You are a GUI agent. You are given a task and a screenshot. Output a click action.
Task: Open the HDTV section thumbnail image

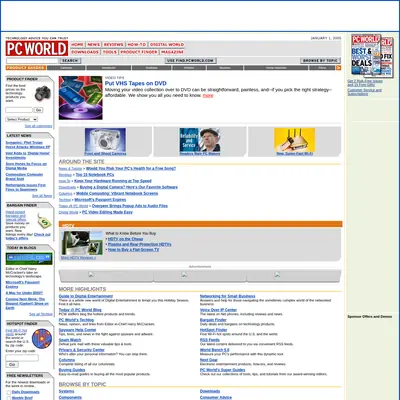pos(82,243)
